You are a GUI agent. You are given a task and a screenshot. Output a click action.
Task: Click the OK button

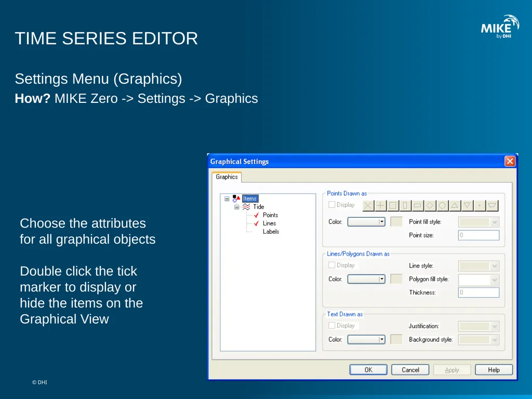(x=368, y=370)
